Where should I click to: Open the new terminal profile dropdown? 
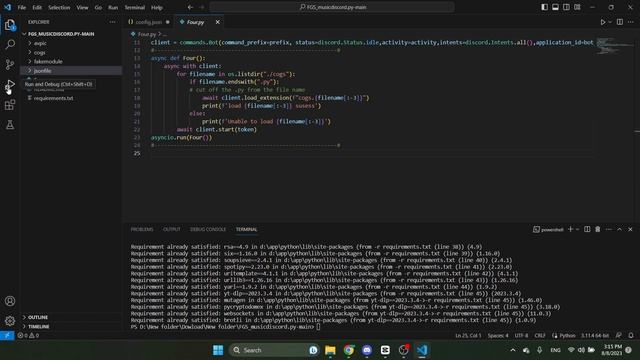click(x=578, y=229)
